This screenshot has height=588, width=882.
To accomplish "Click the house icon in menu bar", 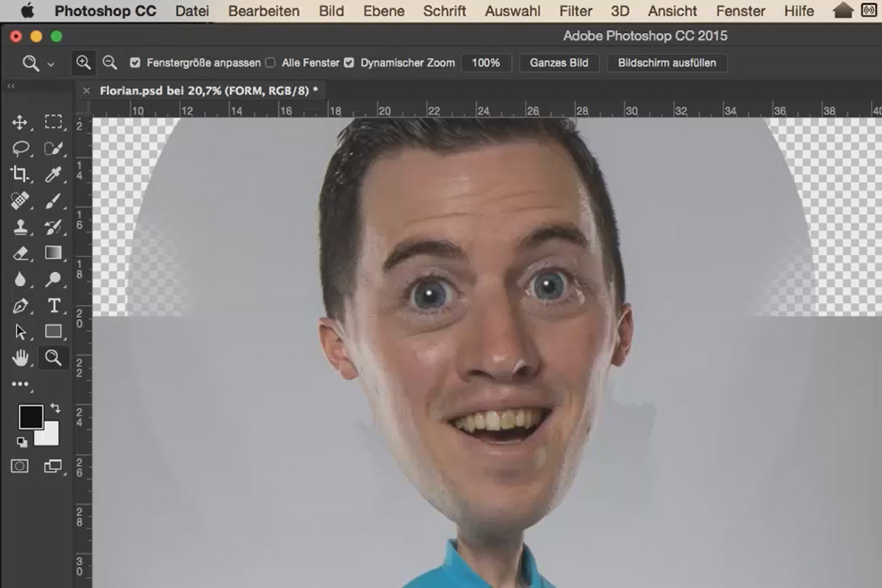I will coord(843,10).
